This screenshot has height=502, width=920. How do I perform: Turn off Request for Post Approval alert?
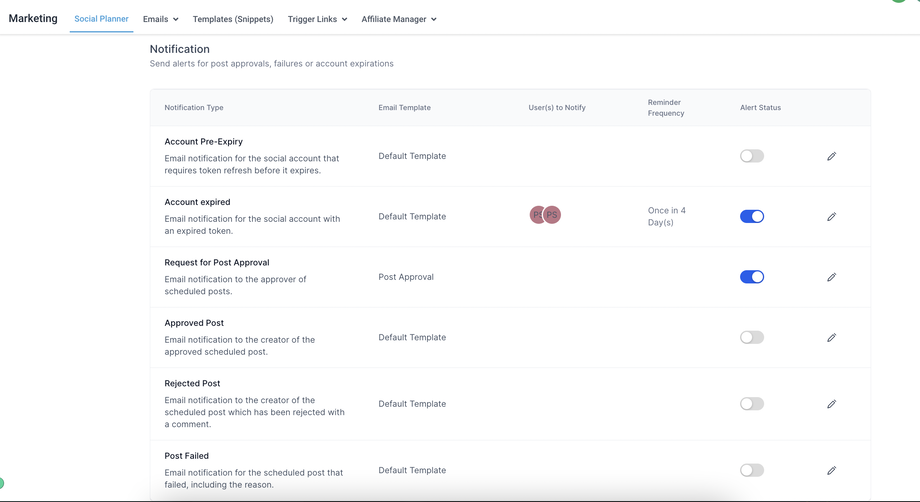point(752,277)
